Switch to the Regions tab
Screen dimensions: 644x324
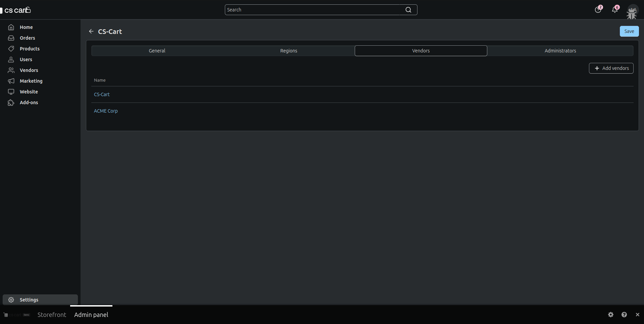[289, 51]
